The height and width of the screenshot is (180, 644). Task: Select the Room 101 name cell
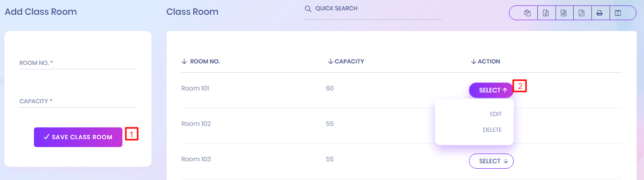click(195, 89)
